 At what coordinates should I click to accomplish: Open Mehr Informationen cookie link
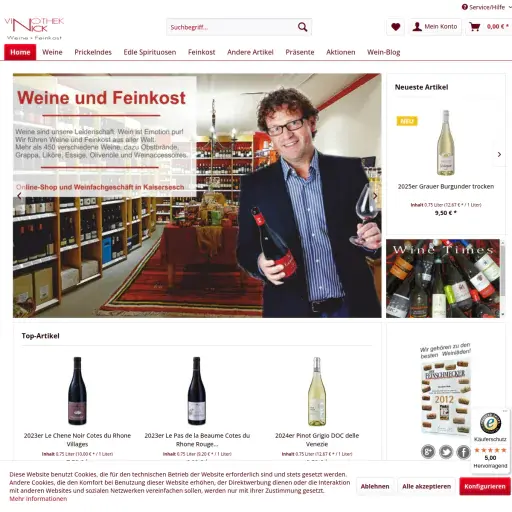click(38, 499)
